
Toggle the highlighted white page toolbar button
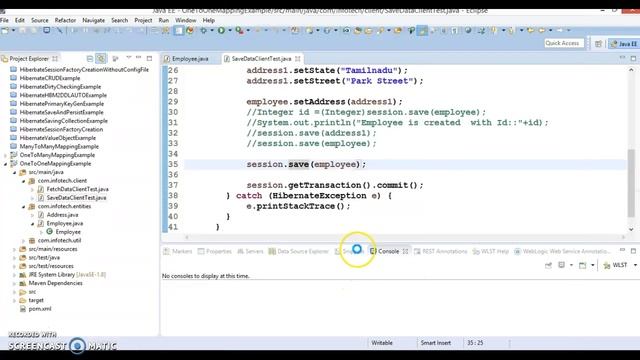tap(179, 30)
